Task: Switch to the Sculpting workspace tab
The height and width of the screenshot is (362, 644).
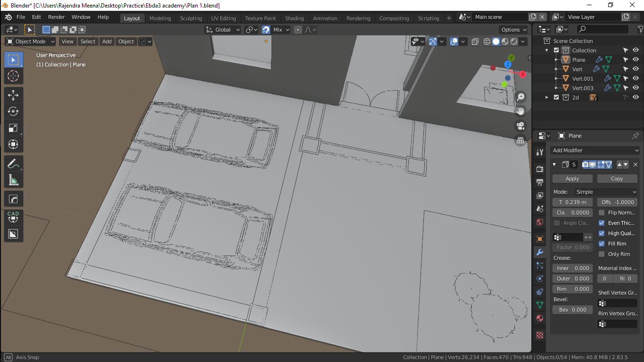Action: click(x=191, y=18)
